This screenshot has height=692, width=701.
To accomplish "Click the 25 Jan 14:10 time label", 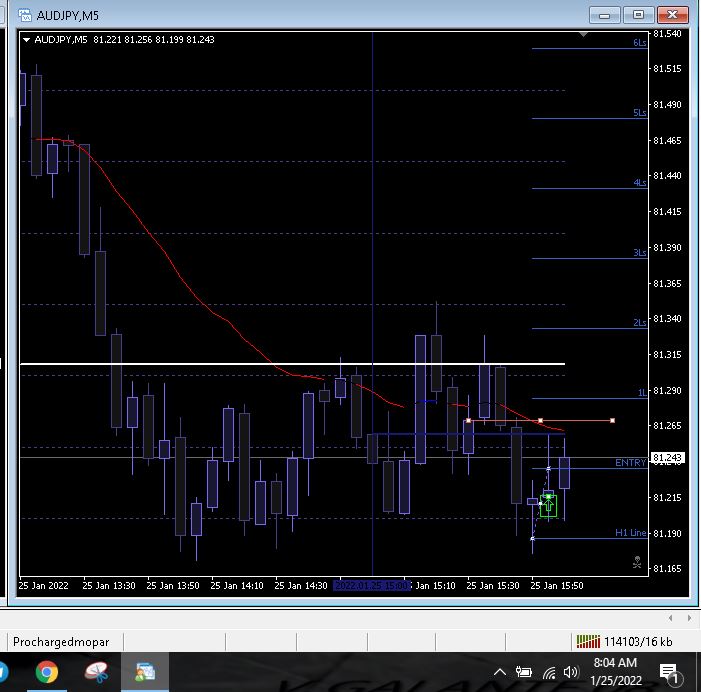I will [x=236, y=586].
